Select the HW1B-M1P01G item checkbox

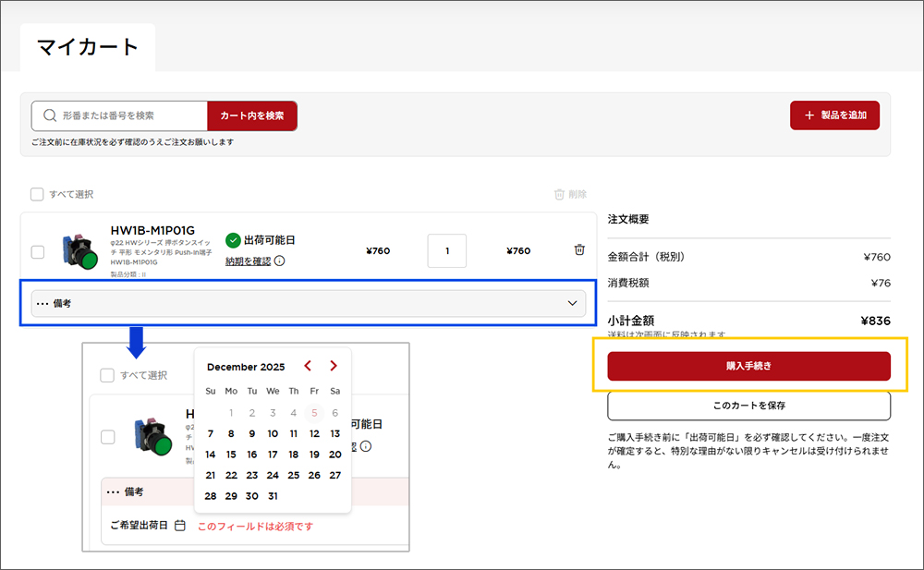click(x=37, y=251)
